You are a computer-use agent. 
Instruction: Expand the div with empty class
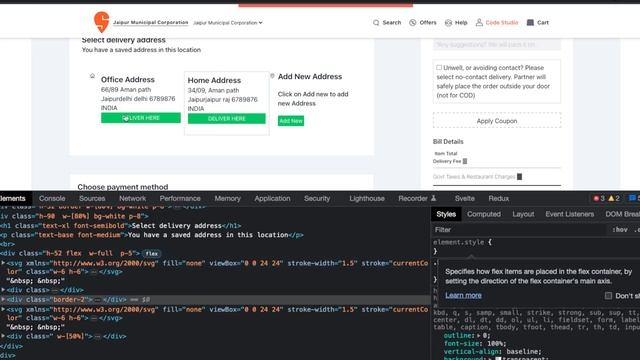pyautogui.click(x=3, y=290)
